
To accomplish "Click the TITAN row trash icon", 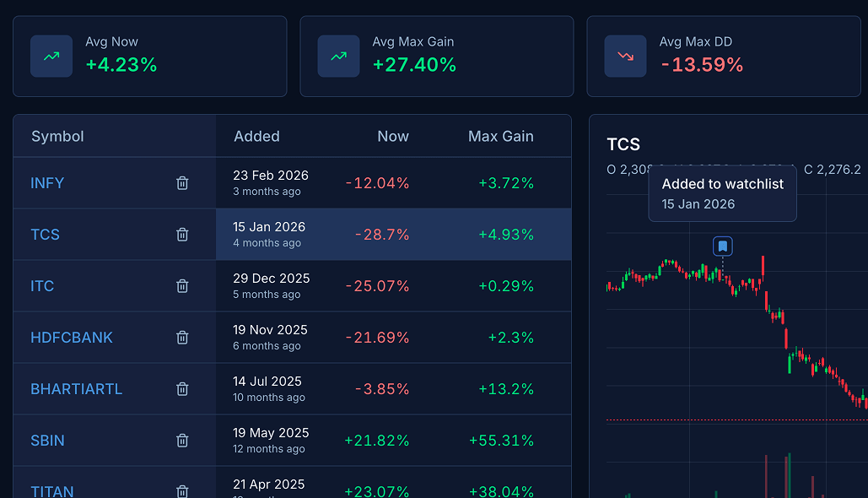I will (182, 490).
